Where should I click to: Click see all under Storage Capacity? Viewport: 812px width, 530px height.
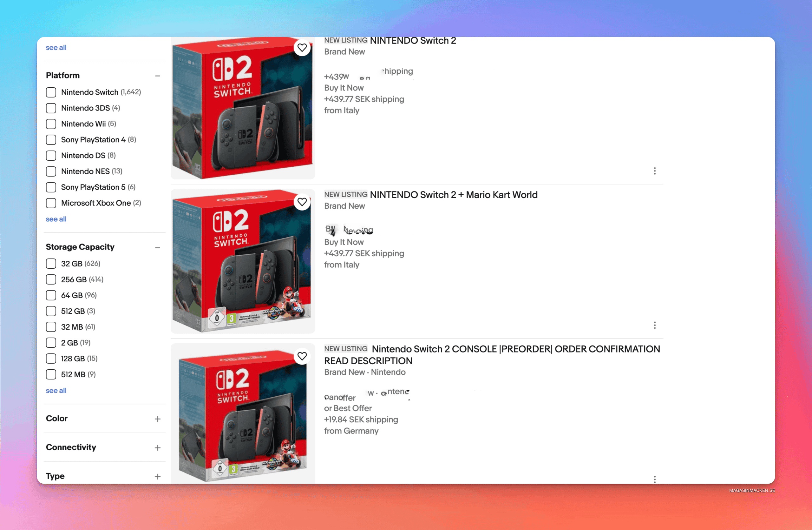(x=56, y=390)
